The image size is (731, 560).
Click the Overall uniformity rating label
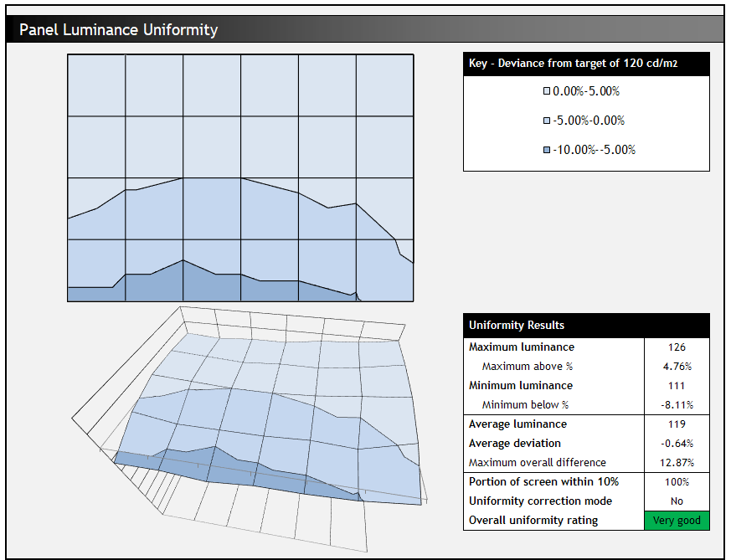point(533,521)
